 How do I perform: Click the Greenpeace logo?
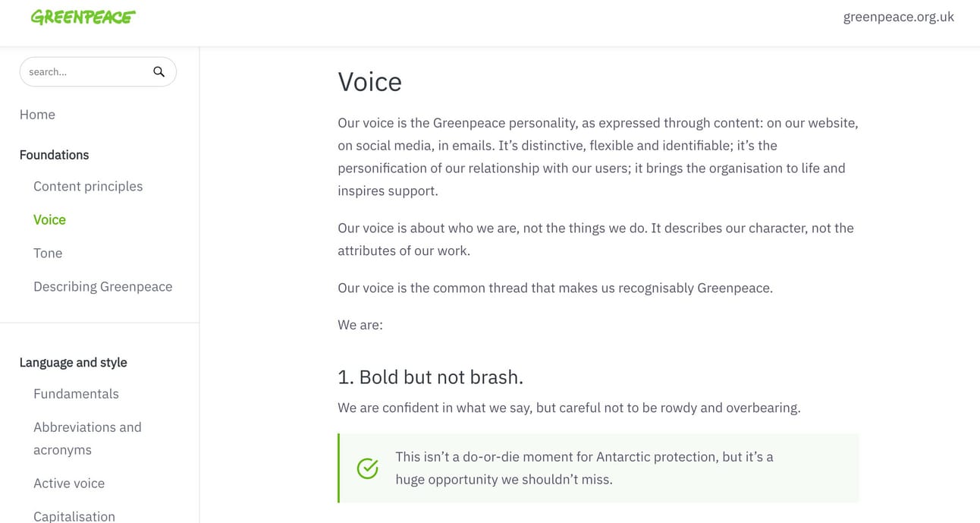coord(83,17)
